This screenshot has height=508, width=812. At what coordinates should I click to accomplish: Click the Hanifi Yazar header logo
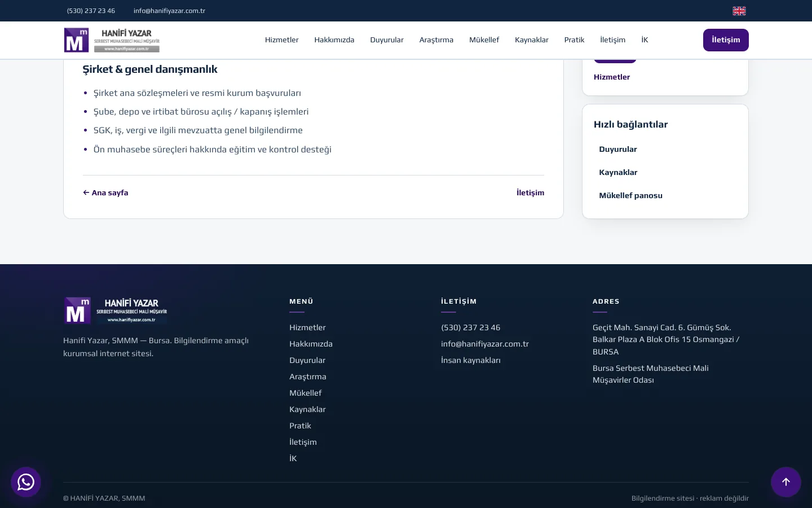click(x=112, y=40)
